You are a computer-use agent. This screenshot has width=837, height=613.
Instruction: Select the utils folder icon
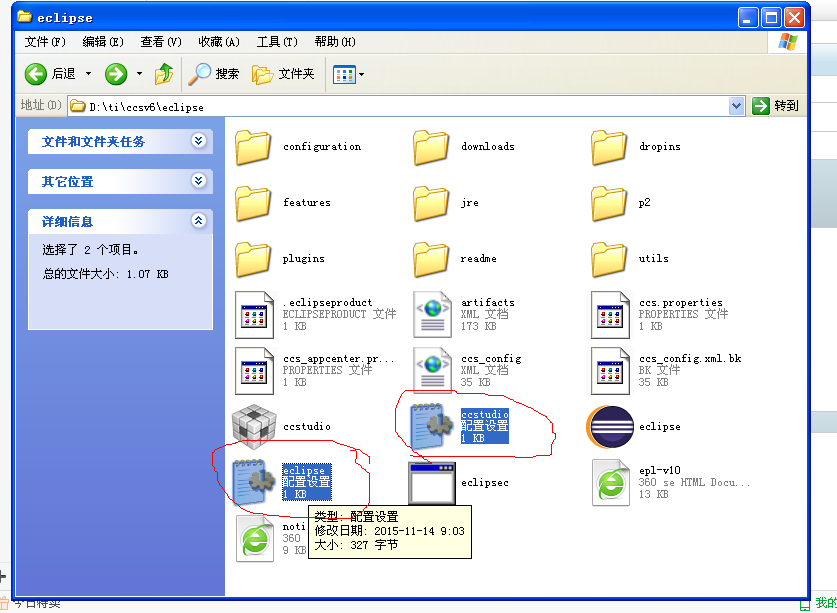tap(609, 259)
